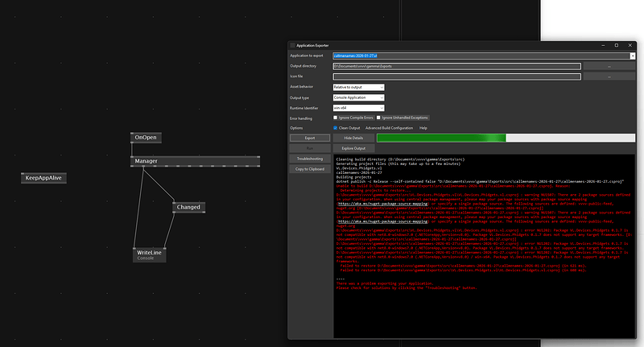This screenshot has height=347, width=644.
Task: Click the Troubleshooting button
Action: click(x=310, y=159)
